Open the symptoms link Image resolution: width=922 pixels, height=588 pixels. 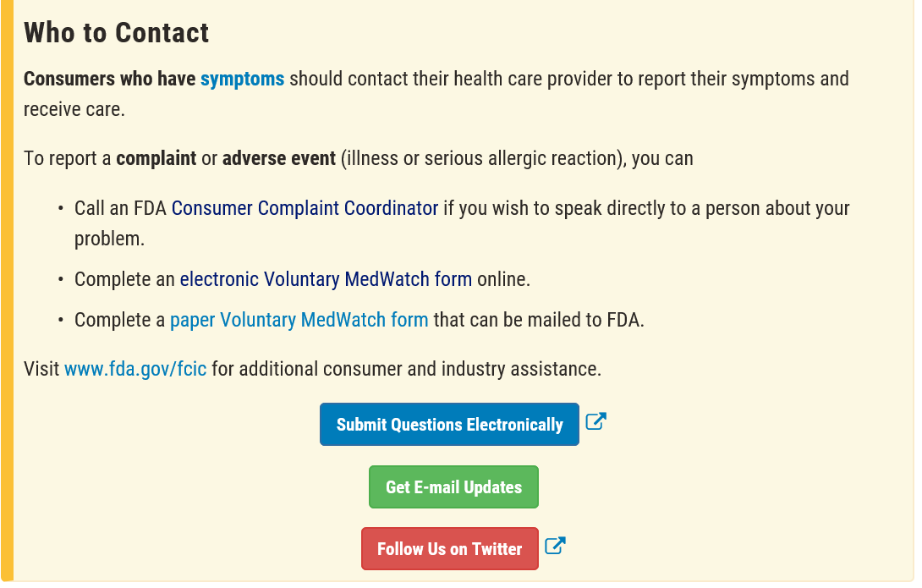(x=242, y=79)
